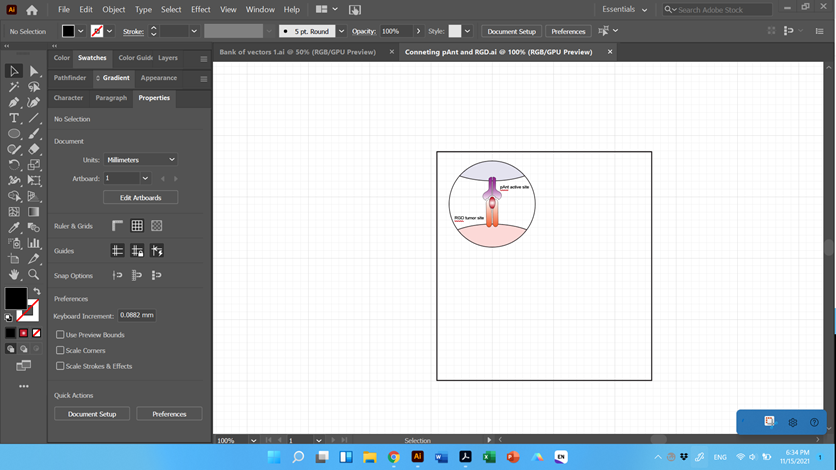Open the 5 pt. Round brush dropdown
Viewport: 836px width, 470px height.
point(341,31)
